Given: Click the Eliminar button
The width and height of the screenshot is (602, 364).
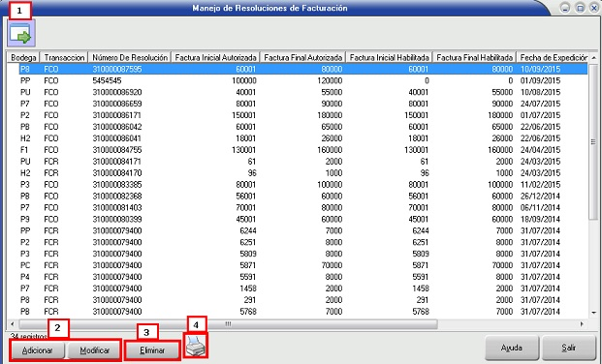Looking at the screenshot, I should (152, 350).
